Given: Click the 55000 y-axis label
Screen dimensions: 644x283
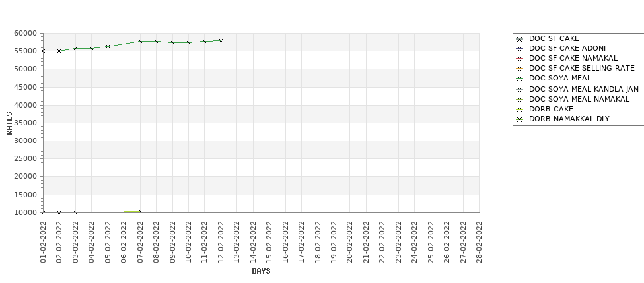Looking at the screenshot, I should pos(26,51).
